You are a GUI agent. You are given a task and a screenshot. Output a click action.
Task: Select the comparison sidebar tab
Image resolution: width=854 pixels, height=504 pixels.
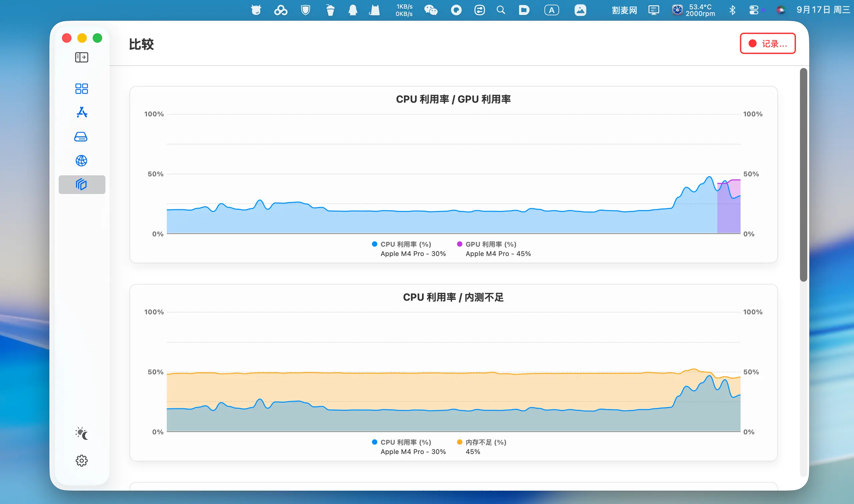[81, 184]
